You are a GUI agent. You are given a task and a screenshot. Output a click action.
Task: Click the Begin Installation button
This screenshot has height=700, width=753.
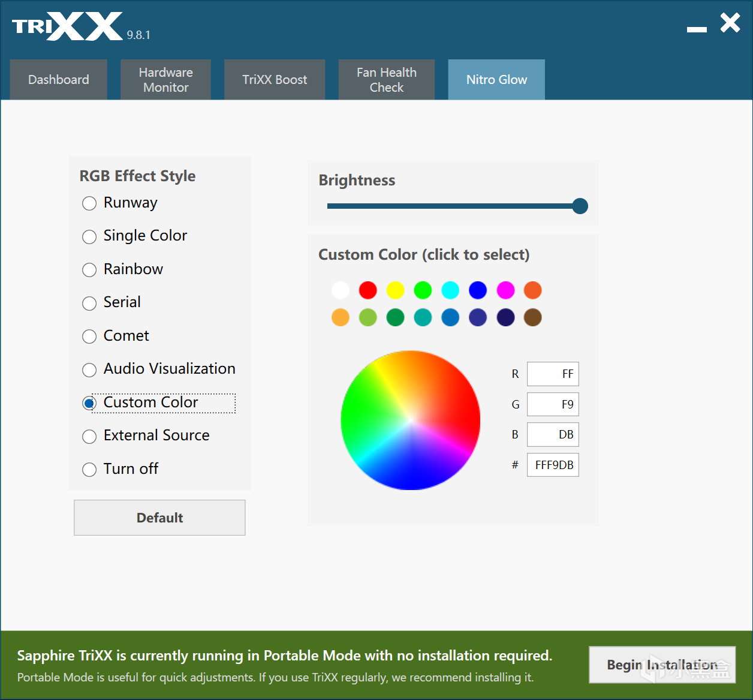(662, 665)
